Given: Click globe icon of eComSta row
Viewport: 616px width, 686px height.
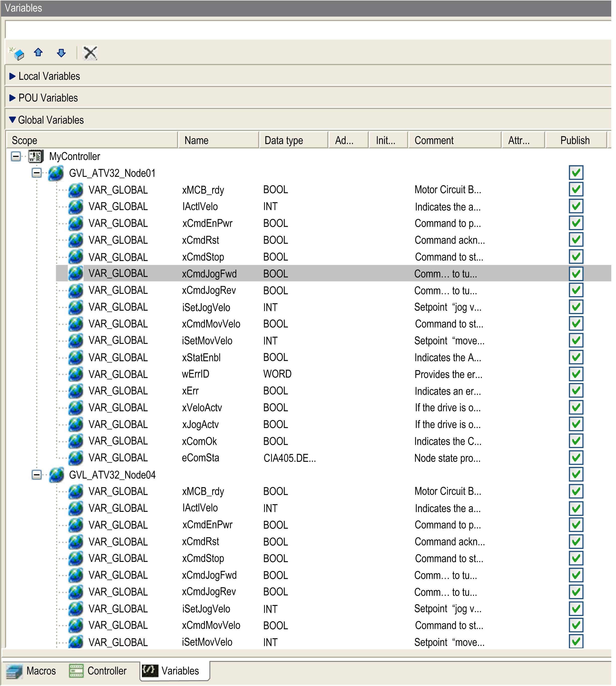Looking at the screenshot, I should 76,458.
